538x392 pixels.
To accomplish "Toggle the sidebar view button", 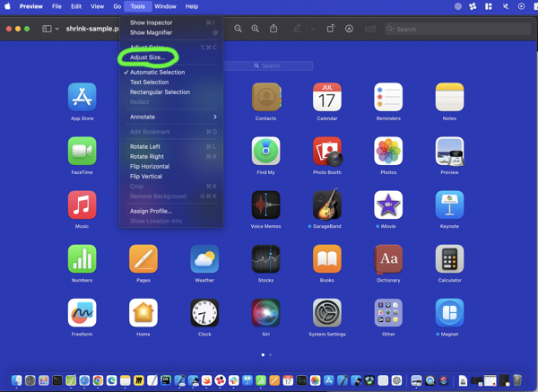I will pos(47,29).
